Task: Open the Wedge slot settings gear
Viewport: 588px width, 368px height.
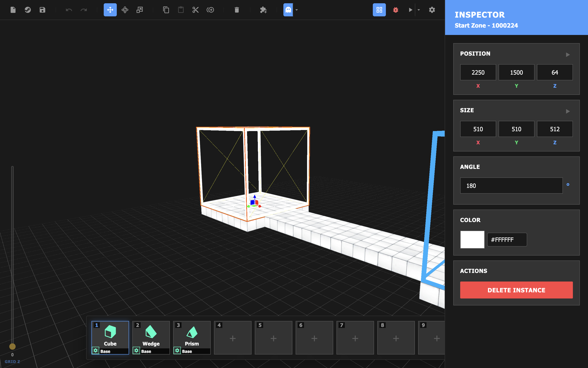Action: coord(136,351)
